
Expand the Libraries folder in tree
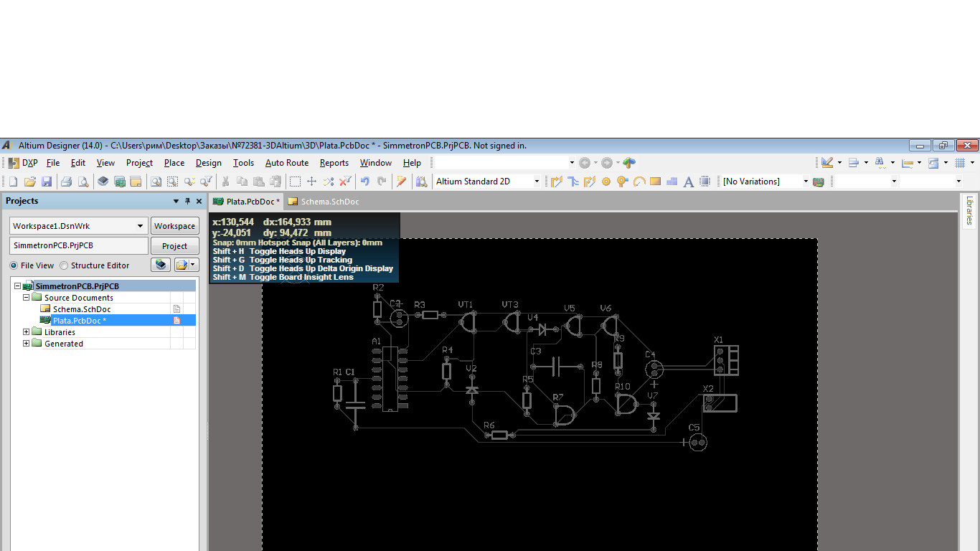pos(27,332)
